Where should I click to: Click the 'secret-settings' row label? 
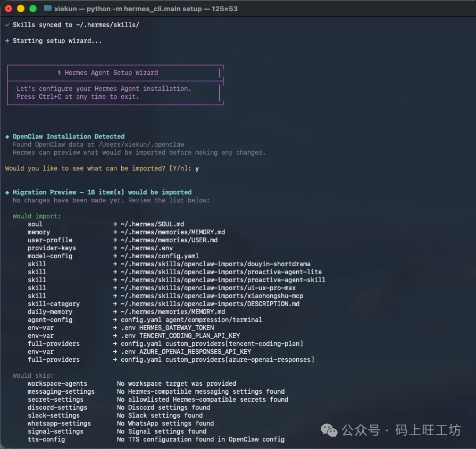click(55, 400)
